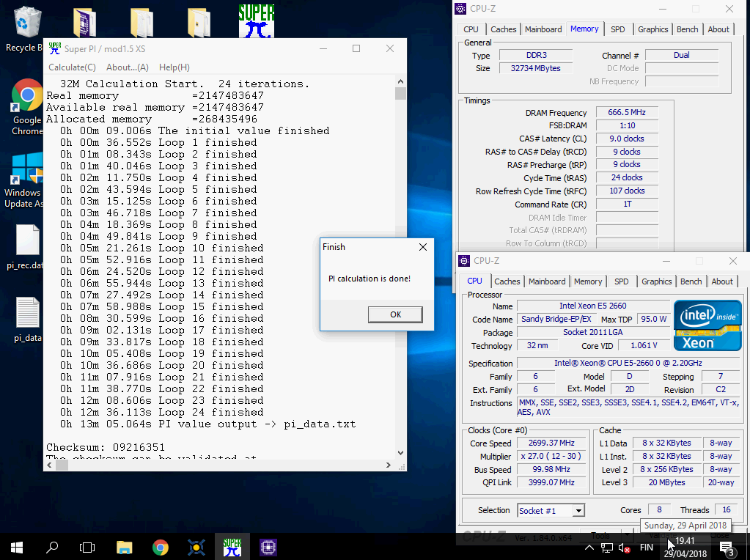
Task: Click the CPU-Z Memory window title icon
Action: [460, 9]
